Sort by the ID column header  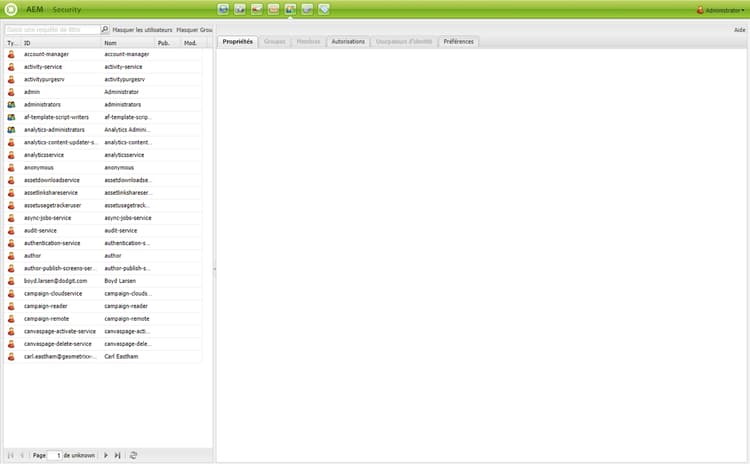pos(62,43)
